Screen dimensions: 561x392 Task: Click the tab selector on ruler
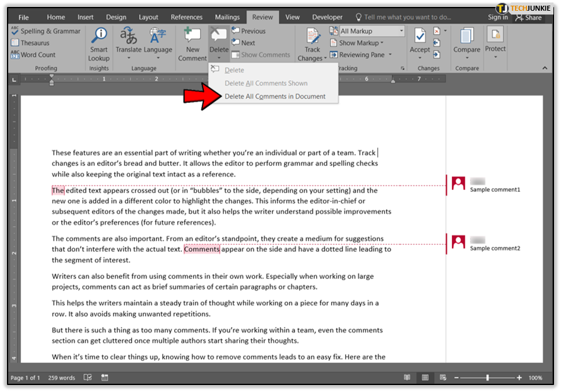point(14,80)
